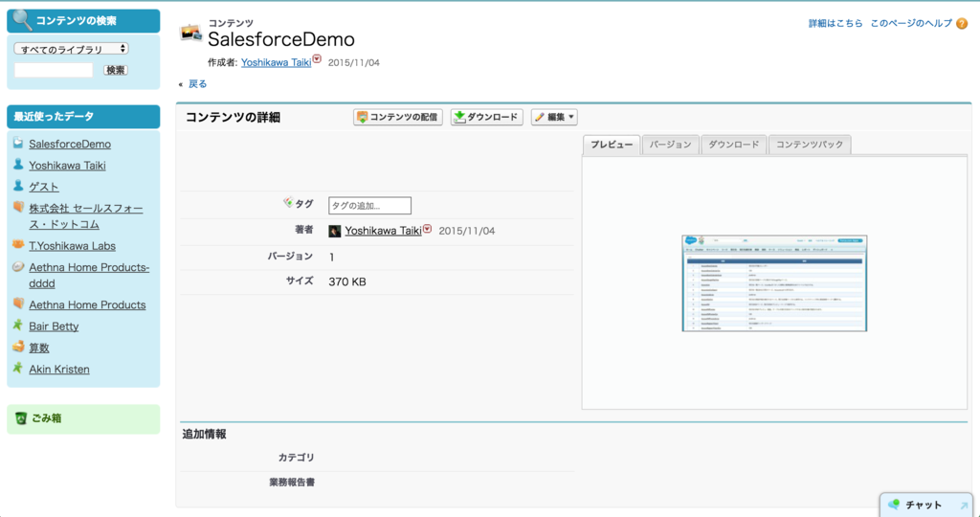Open Yoshikawa Taiki in recent items

pos(68,165)
